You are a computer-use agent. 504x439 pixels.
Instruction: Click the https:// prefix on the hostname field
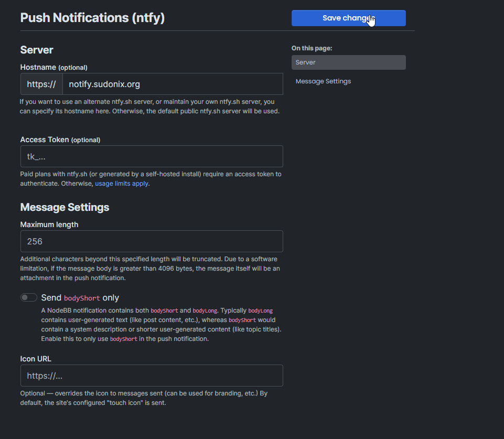[41, 84]
